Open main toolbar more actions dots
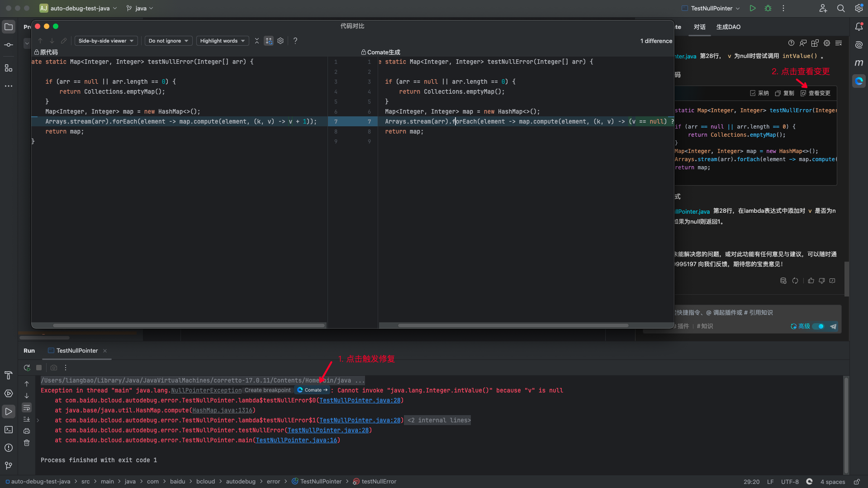Screen dimensions: 868x488 [783, 8]
